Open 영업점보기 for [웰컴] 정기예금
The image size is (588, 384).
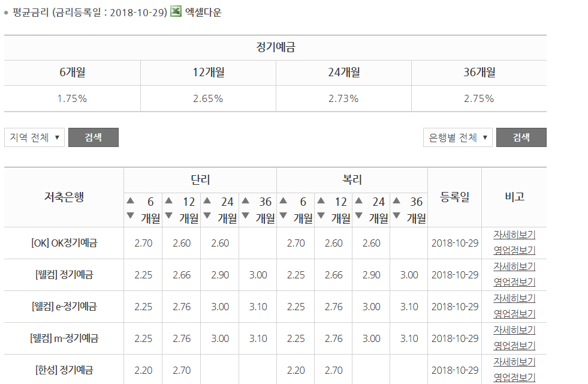click(514, 282)
